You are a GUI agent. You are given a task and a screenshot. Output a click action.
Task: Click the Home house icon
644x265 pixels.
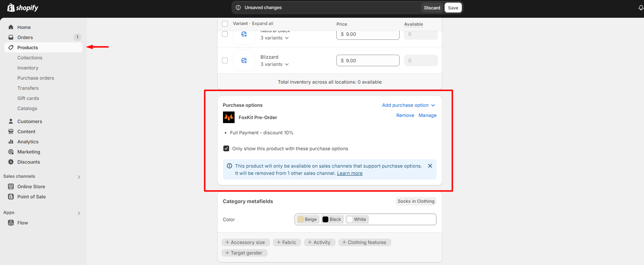click(x=11, y=27)
